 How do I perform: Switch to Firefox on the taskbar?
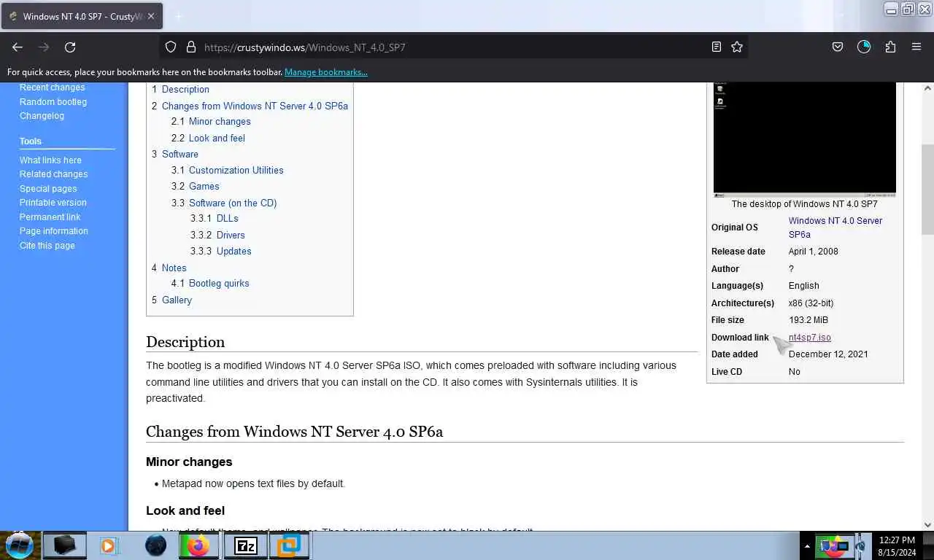click(198, 545)
